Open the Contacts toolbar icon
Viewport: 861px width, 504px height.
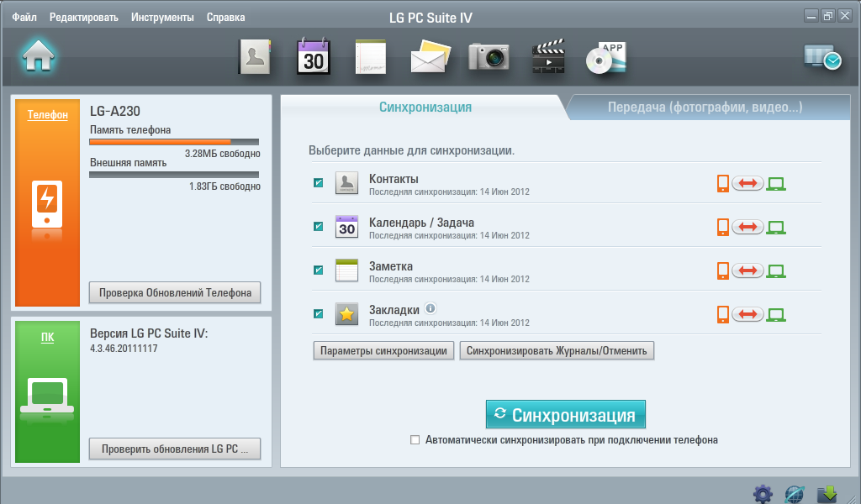coord(254,56)
